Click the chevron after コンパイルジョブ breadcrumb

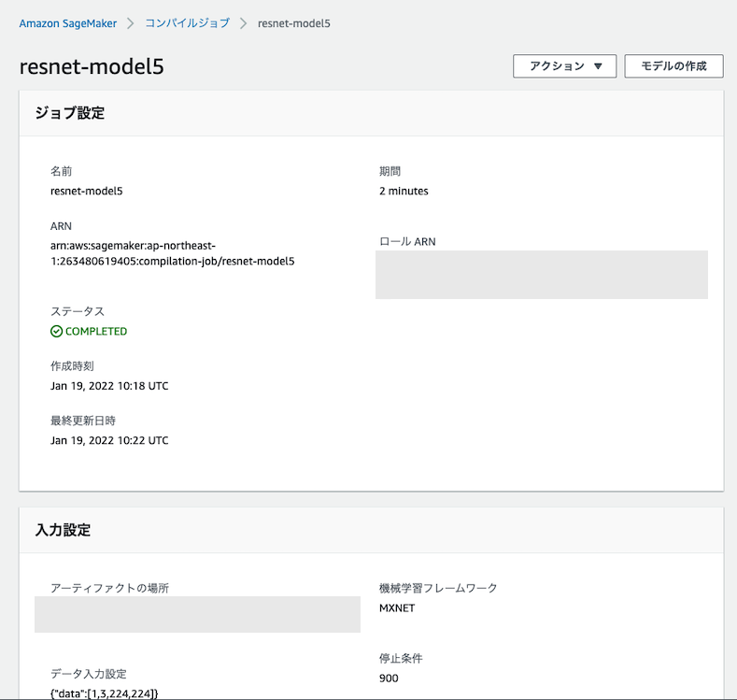tap(244, 23)
